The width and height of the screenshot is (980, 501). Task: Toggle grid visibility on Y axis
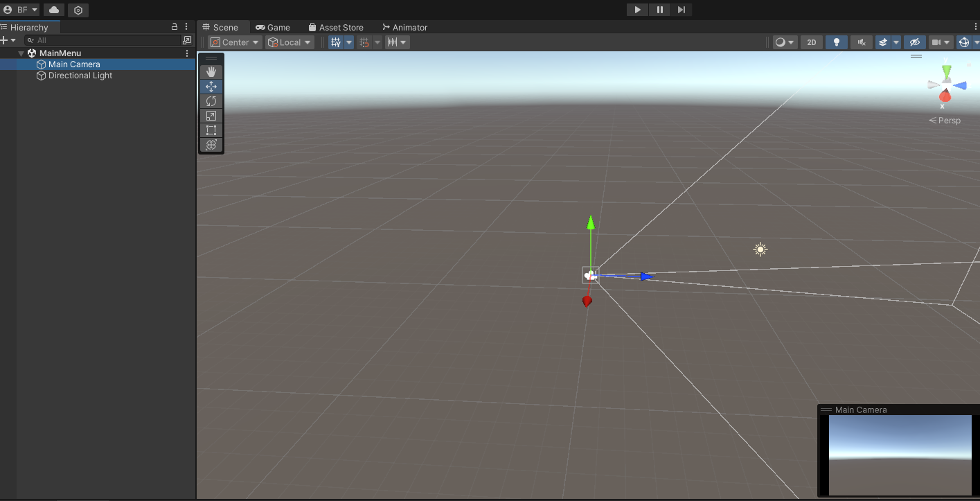tap(336, 42)
